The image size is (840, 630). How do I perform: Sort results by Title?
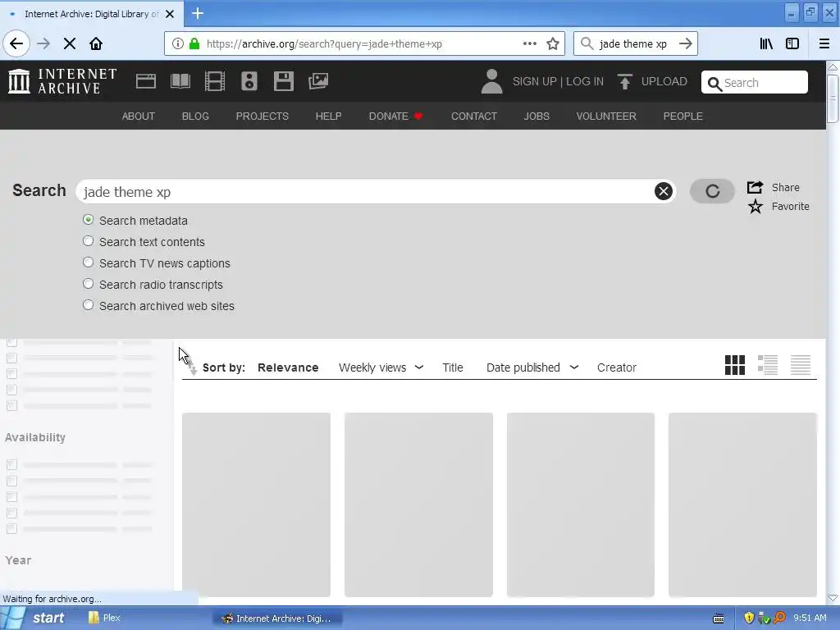[453, 367]
